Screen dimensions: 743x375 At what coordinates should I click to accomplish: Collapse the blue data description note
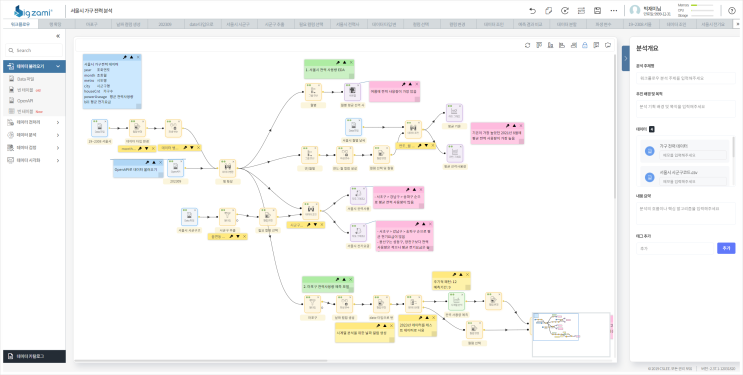pyautogui.click(x=131, y=57)
